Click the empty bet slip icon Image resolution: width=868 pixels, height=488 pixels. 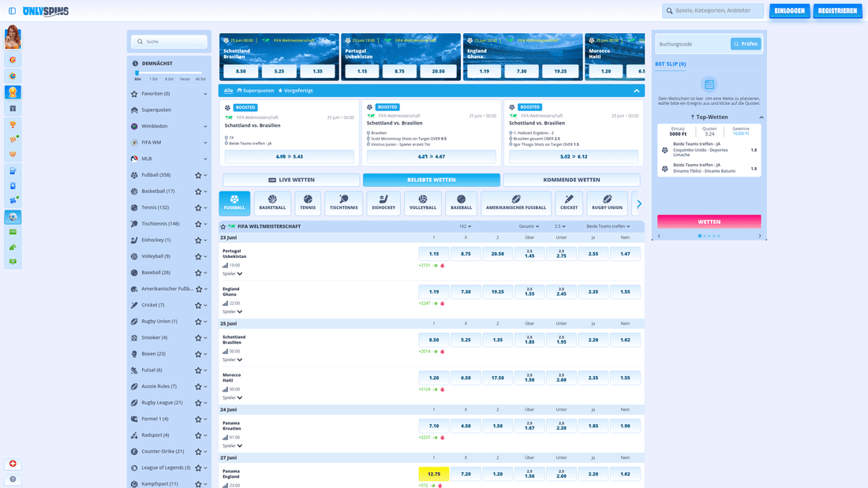tap(709, 84)
